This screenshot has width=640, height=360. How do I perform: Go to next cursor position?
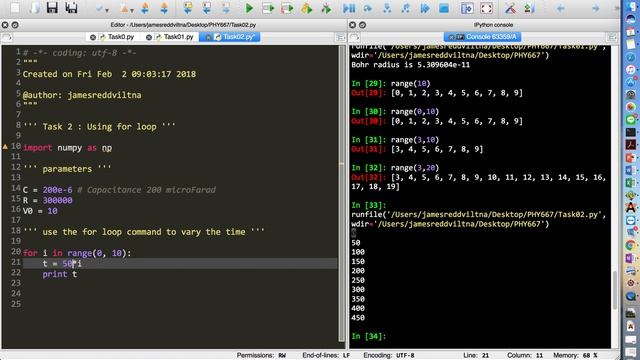[x=226, y=8]
